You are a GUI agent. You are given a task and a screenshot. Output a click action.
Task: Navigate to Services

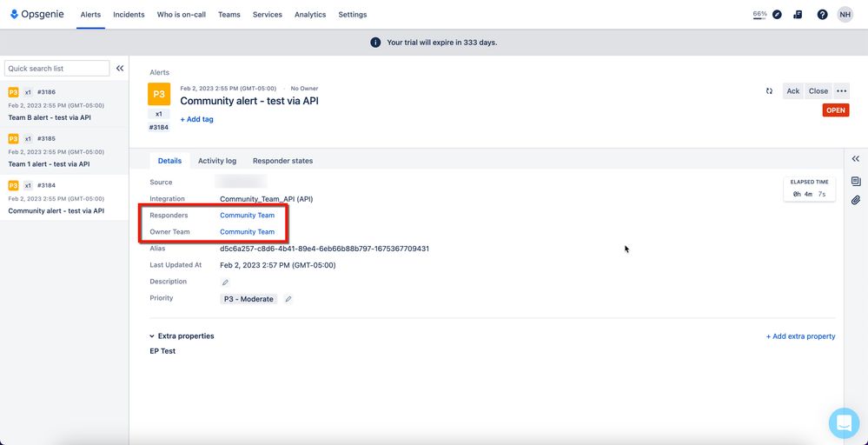[x=268, y=15]
